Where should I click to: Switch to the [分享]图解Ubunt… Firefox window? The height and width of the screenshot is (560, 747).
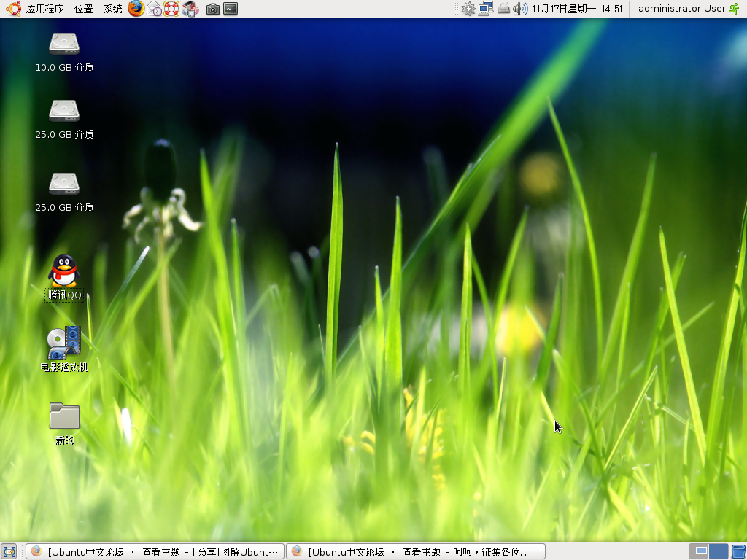click(x=155, y=551)
